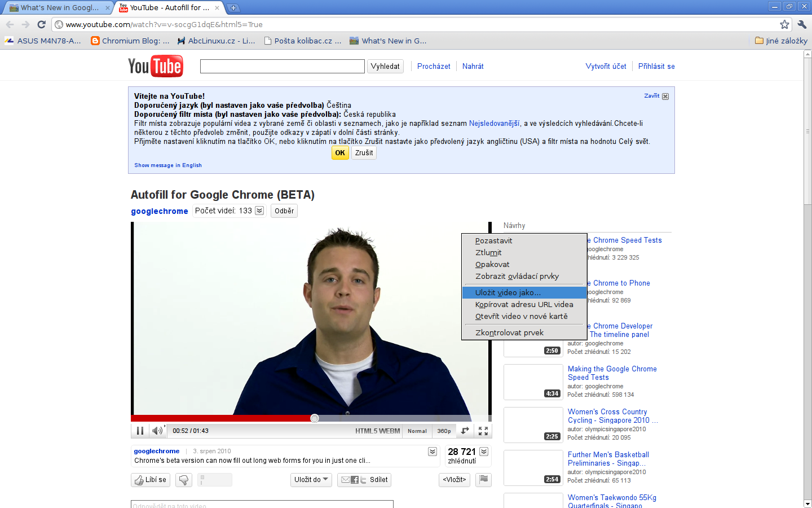This screenshot has height=508, width=812.
Task: Go back with browser back arrow
Action: click(x=10, y=24)
